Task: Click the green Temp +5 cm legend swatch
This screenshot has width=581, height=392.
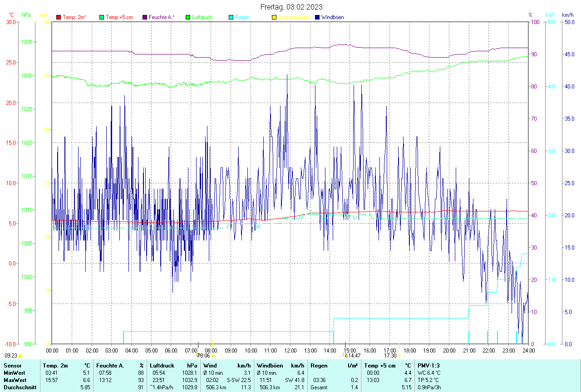Action: pos(102,17)
